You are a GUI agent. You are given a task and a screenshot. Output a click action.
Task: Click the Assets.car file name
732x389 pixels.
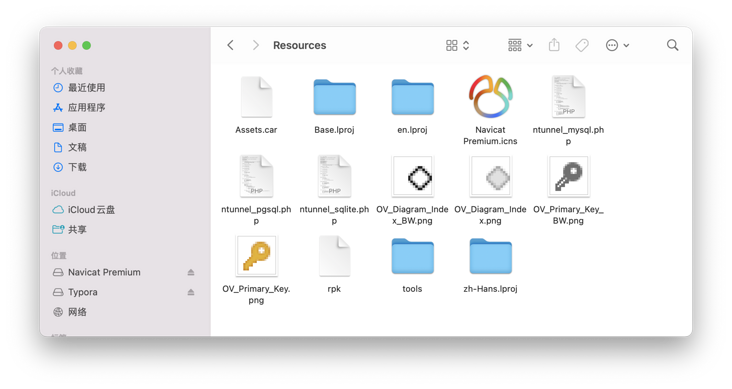[x=256, y=130]
